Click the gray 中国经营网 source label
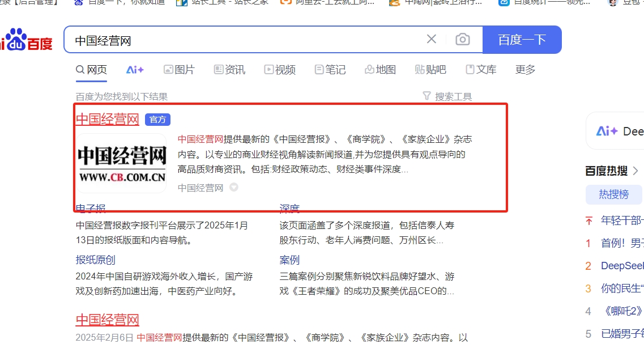The image size is (644, 348). tap(201, 188)
